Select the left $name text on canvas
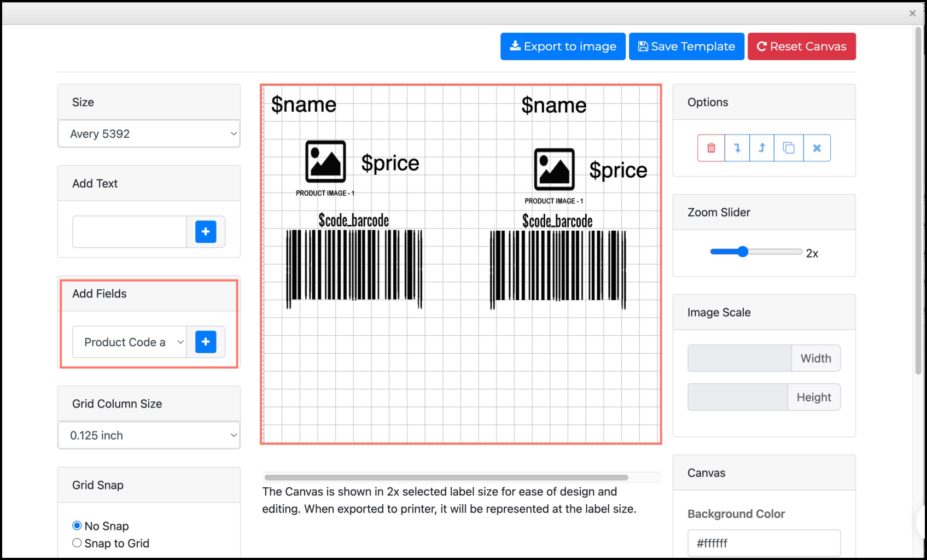Image resolution: width=927 pixels, height=560 pixels. 304,104
